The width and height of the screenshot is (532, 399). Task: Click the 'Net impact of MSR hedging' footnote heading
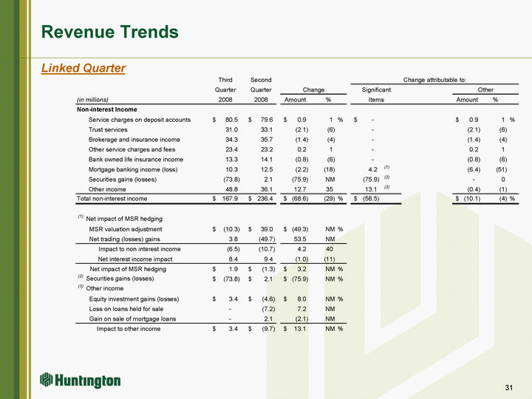(x=124, y=219)
